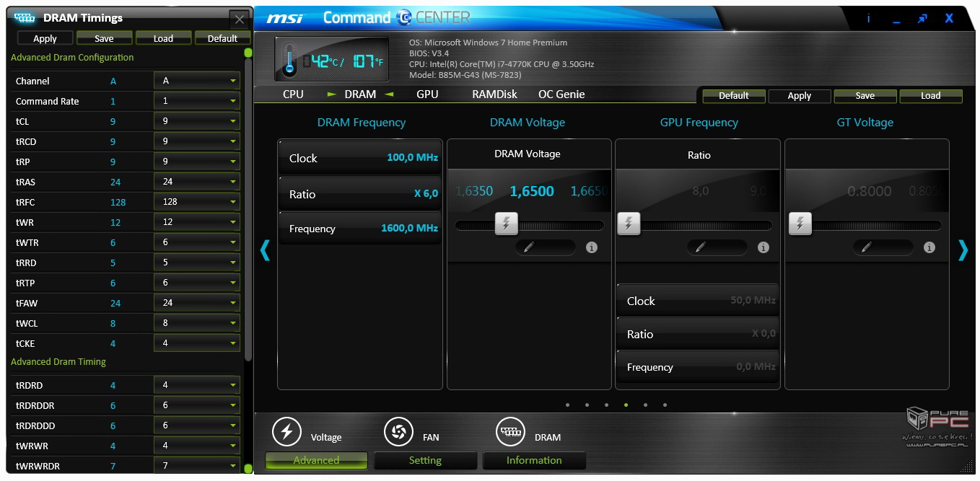The height and width of the screenshot is (481, 980).
Task: Click the GPU Ratio slider handle
Action: coord(629,224)
